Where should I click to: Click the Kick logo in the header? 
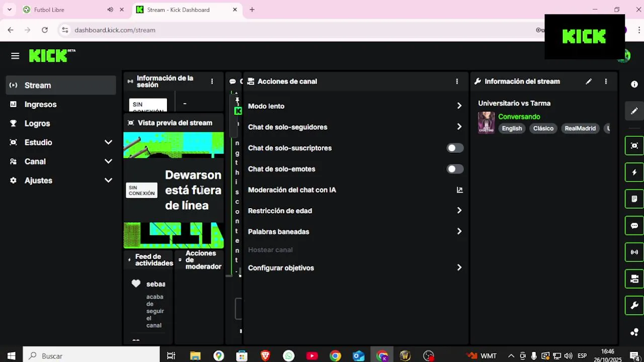coord(52,55)
